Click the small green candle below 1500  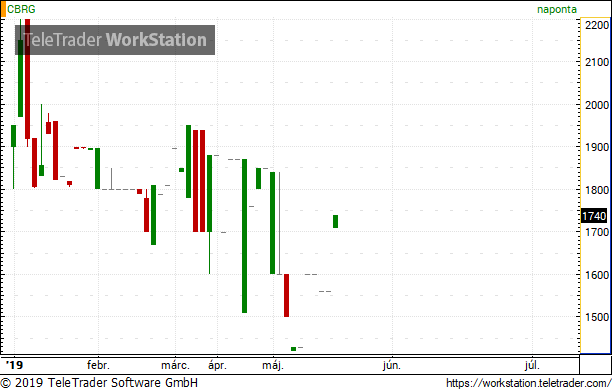click(294, 349)
